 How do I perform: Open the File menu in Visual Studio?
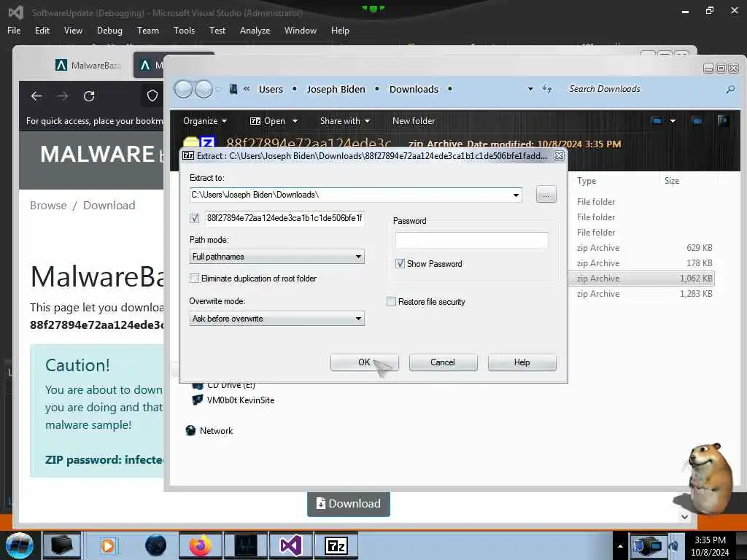point(14,31)
